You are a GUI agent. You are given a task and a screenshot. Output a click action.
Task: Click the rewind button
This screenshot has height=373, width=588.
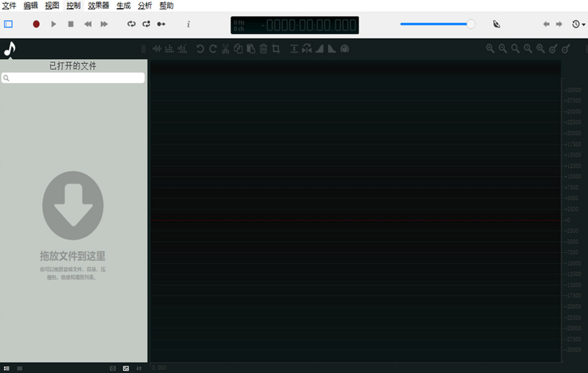point(88,24)
